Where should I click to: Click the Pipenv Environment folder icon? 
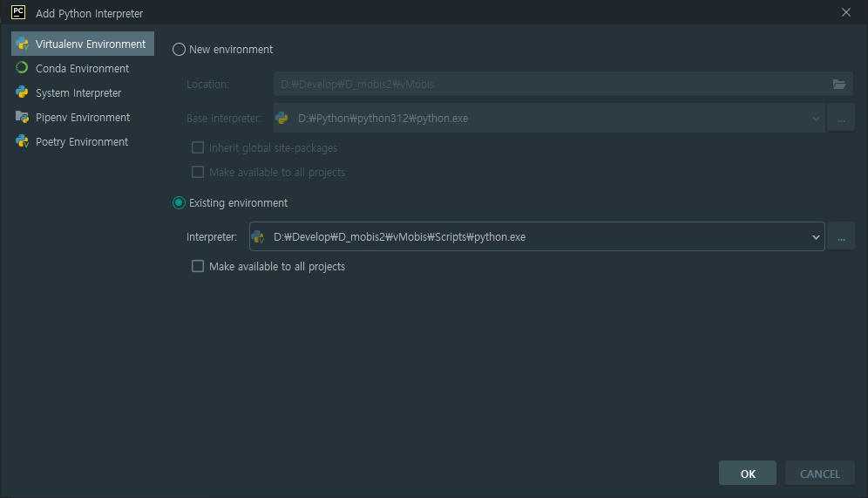(x=22, y=117)
